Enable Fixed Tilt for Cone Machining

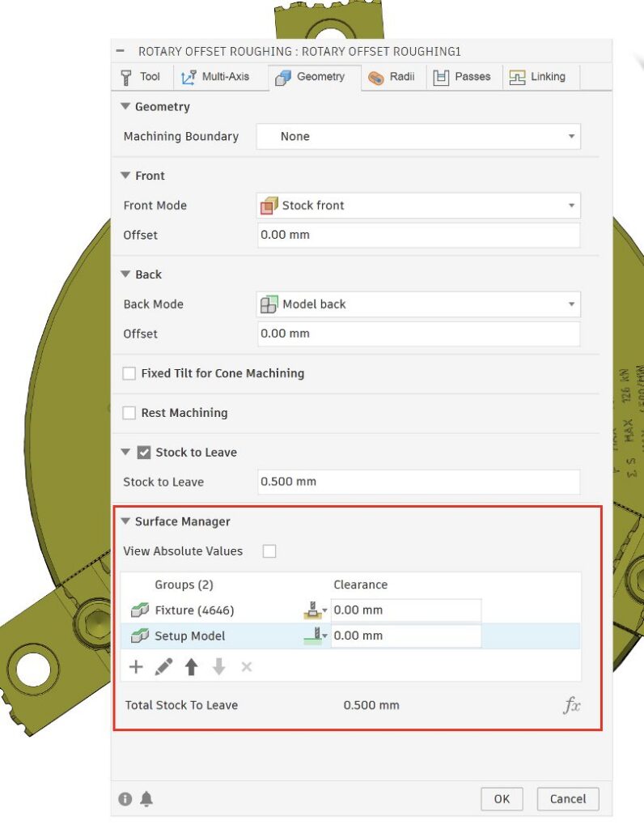coord(129,373)
